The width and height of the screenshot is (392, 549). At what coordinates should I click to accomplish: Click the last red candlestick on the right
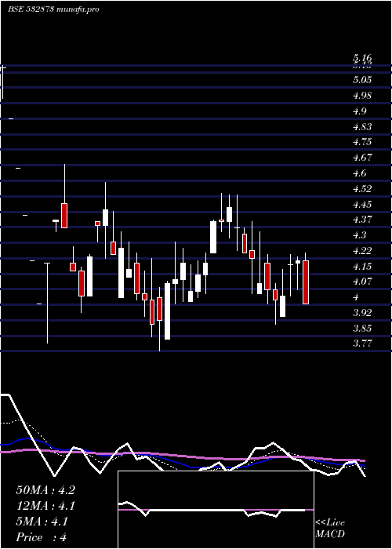[x=306, y=282]
